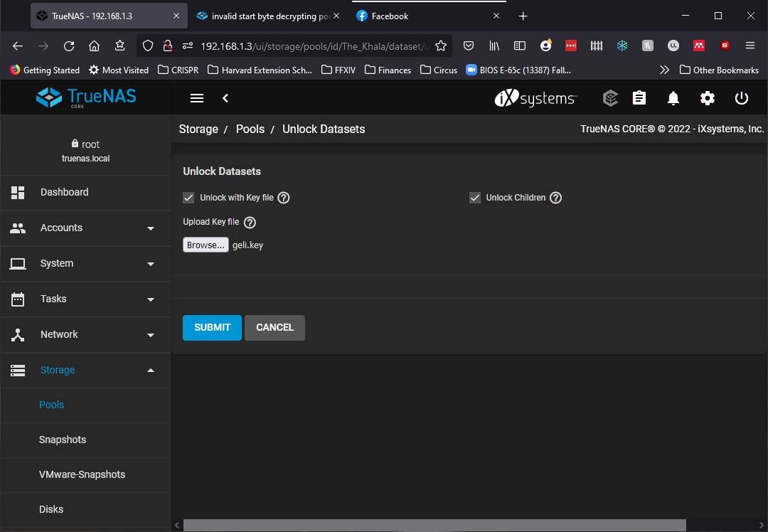The image size is (768, 532).
Task: Open the alerts bell icon
Action: tap(673, 98)
